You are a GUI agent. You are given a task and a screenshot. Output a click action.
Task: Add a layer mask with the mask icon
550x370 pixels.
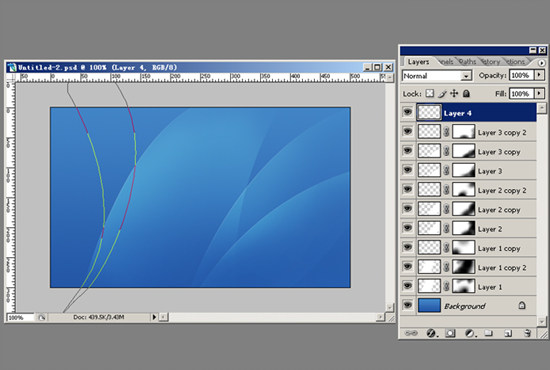[450, 333]
